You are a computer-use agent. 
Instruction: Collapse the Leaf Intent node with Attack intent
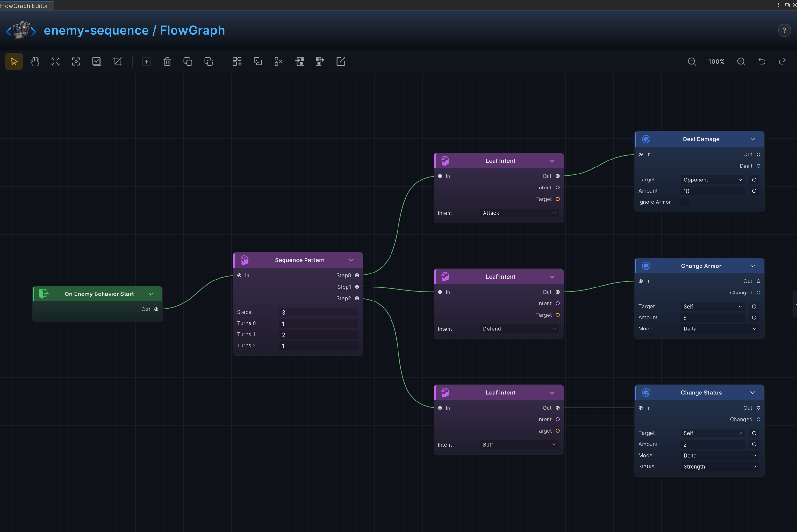[552, 161]
